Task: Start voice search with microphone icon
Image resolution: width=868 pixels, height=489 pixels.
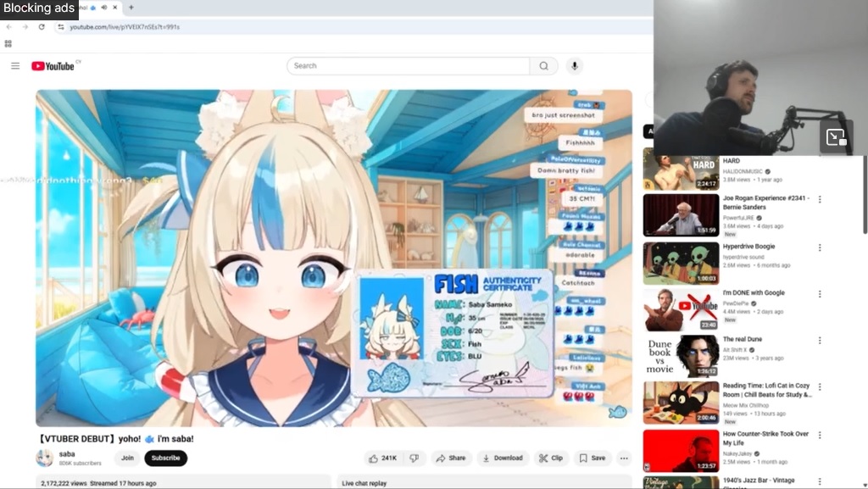Action: coord(575,66)
